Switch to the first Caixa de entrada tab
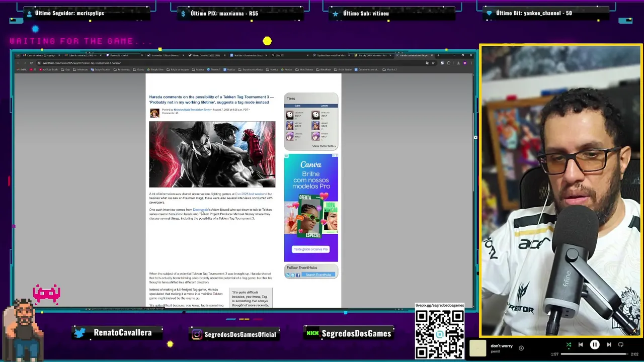The height and width of the screenshot is (362, 644). point(41,55)
